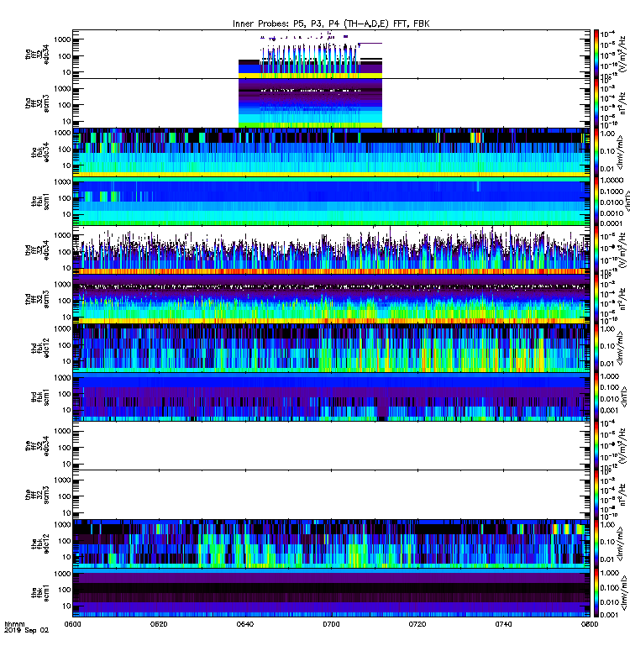Viewport: 630px width, 672px height.
Task: Click the color bar beside thd fff scm3 panel
Action: pos(596,299)
